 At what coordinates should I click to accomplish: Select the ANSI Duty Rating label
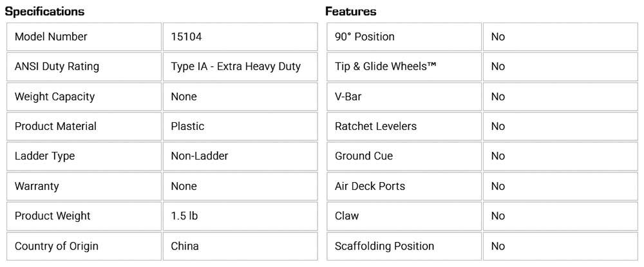pos(57,66)
